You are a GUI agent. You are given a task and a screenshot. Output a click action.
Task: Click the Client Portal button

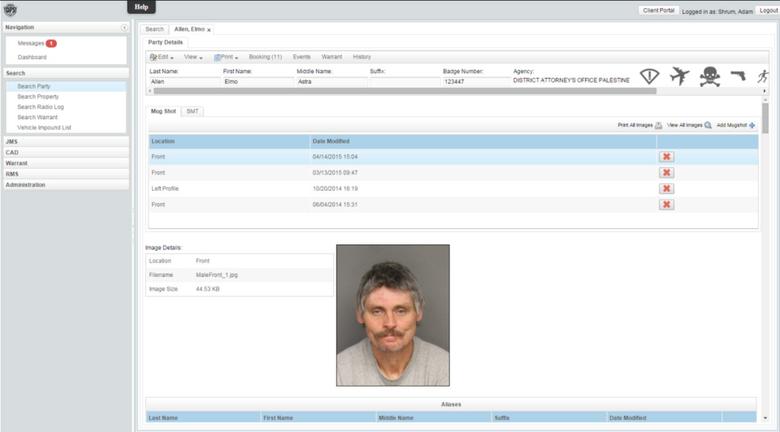[x=658, y=9]
